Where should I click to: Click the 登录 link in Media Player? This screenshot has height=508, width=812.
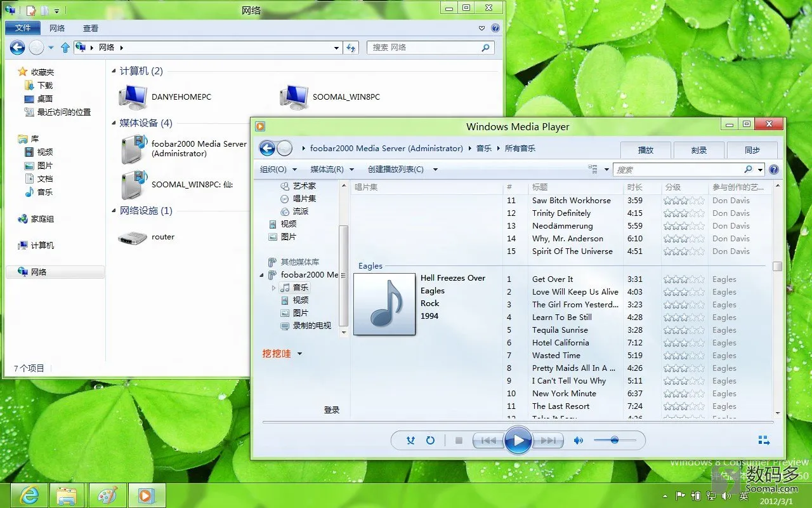pyautogui.click(x=332, y=410)
